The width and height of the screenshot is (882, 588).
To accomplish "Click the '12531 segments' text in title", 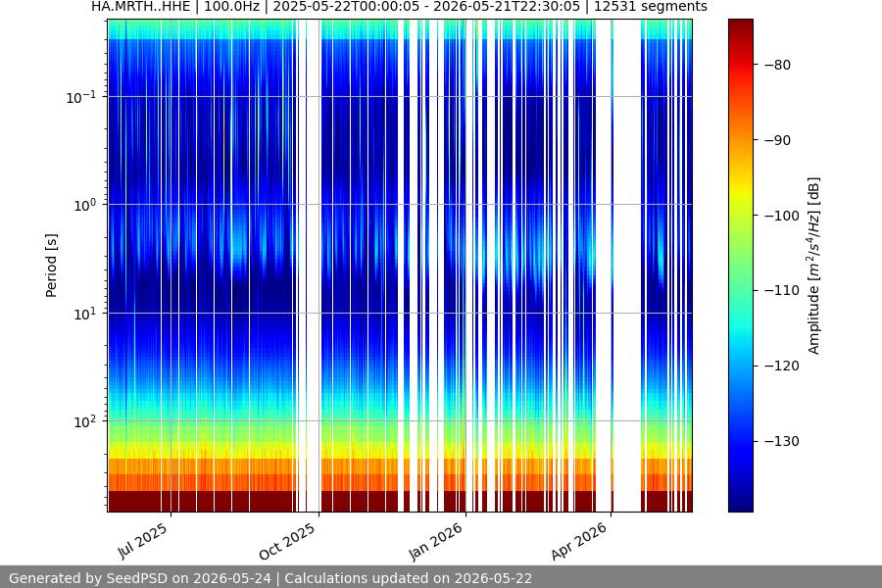I will click(649, 7).
